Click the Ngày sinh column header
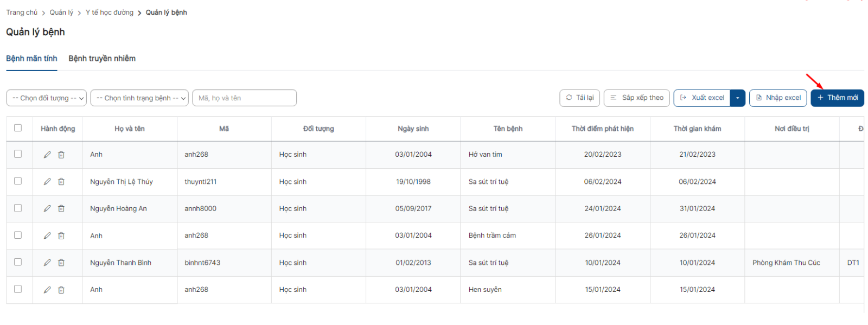This screenshot has height=325, width=868. pyautogui.click(x=413, y=129)
